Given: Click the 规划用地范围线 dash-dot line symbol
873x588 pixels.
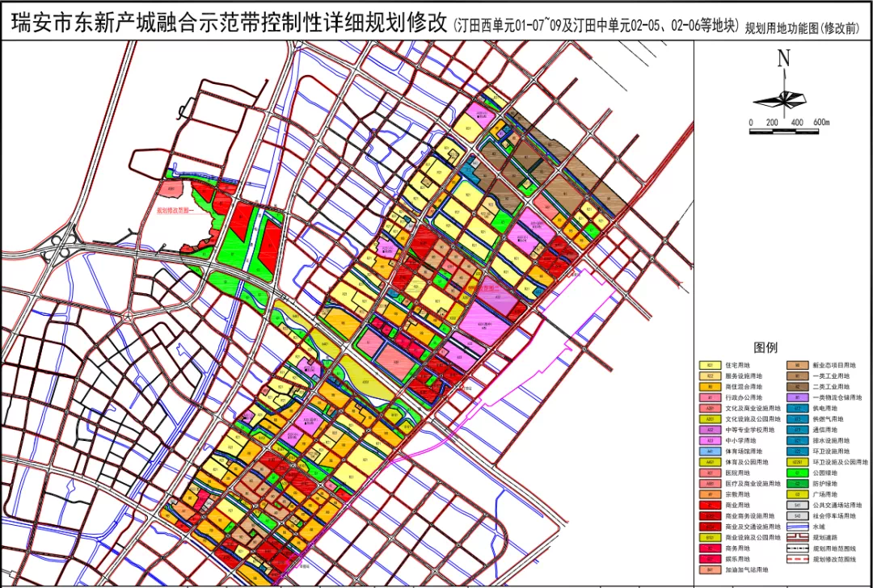Looking at the screenshot, I should (x=797, y=547).
